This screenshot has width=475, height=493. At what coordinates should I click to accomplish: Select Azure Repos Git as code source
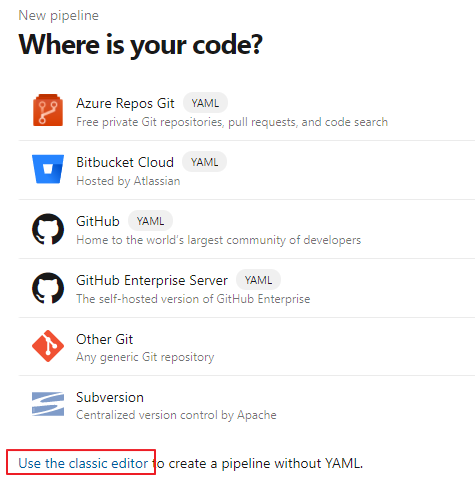pyautogui.click(x=247, y=111)
